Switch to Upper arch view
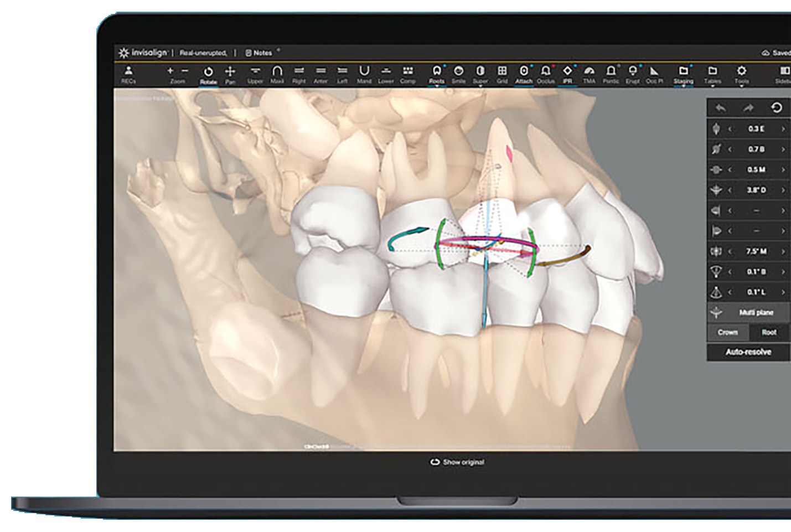 255,75
